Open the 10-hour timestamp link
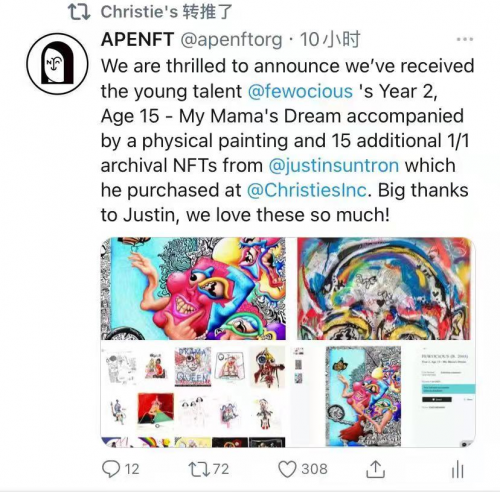 pos(330,39)
